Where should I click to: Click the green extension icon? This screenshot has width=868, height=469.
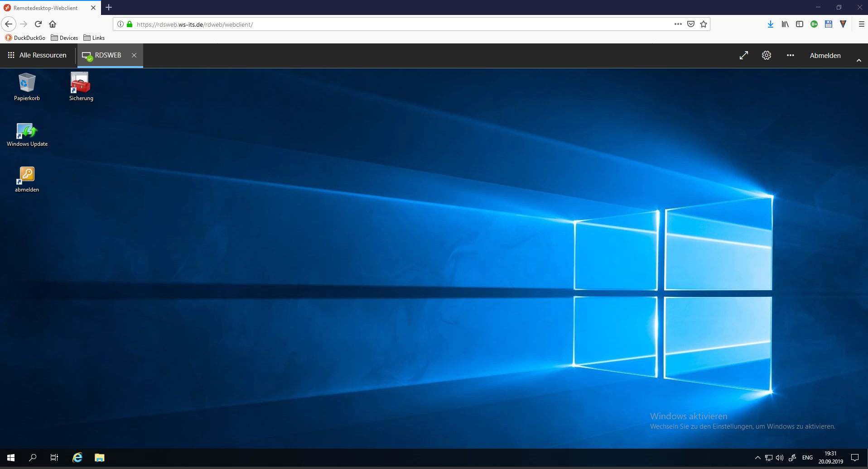point(814,24)
